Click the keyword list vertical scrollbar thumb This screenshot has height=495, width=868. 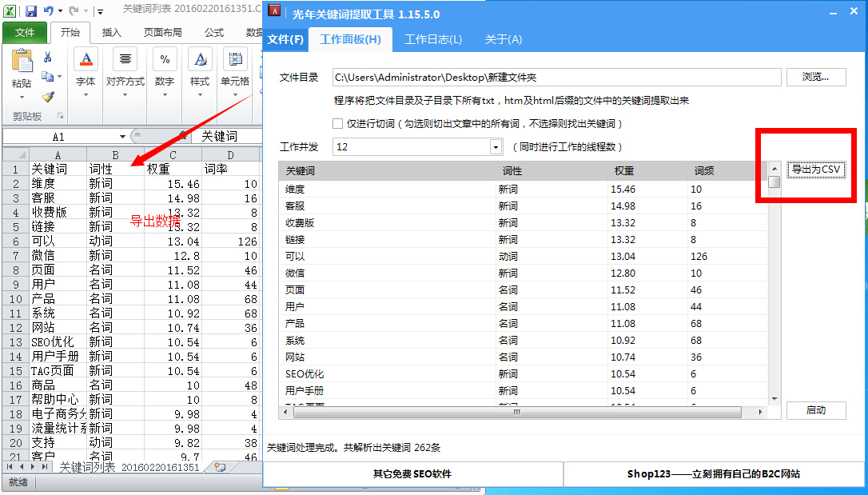(774, 182)
